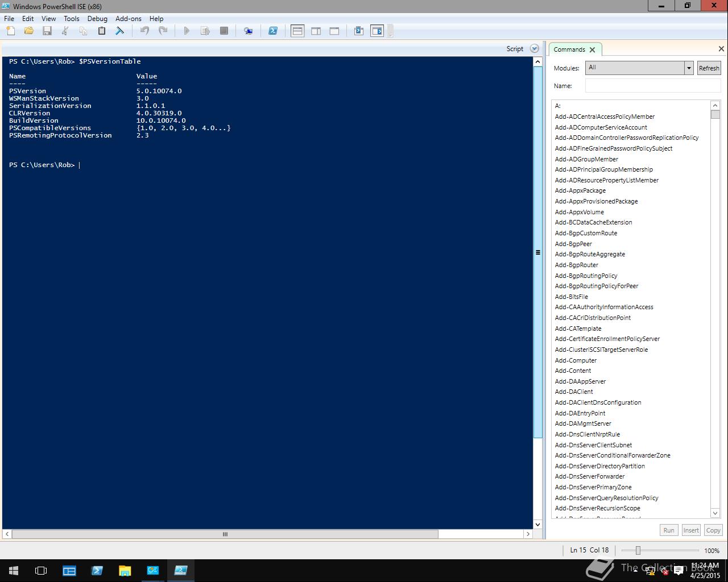Click the command list scroll down arrow

pyautogui.click(x=715, y=513)
